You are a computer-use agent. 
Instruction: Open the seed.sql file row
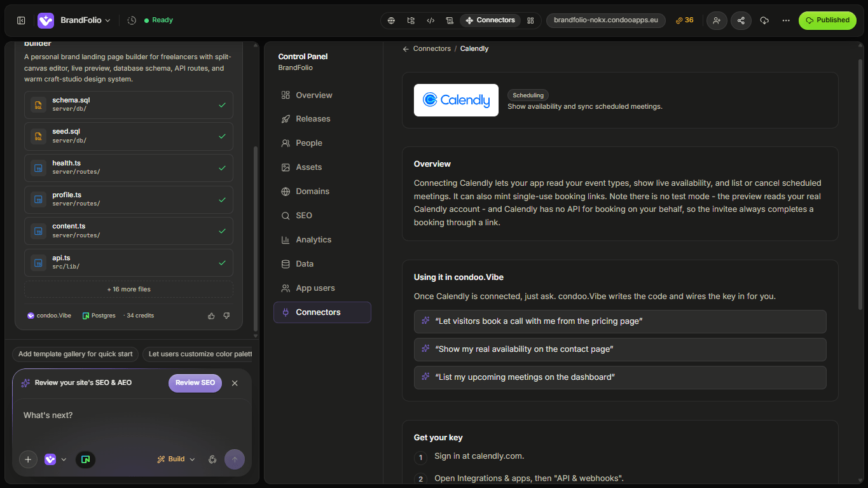click(x=128, y=136)
